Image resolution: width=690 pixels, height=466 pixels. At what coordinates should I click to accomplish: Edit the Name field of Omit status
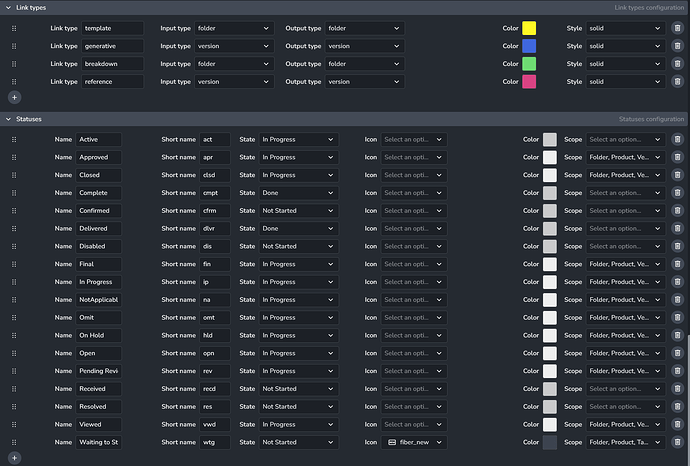click(98, 318)
